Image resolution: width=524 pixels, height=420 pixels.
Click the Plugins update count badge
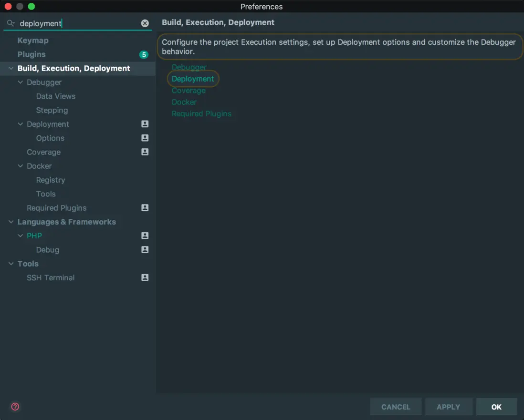tap(144, 55)
